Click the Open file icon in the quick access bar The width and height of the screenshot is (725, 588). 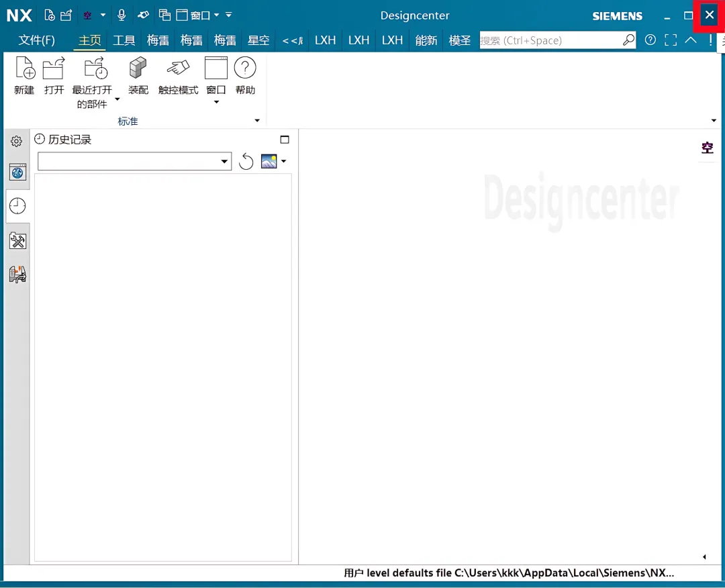[66, 15]
